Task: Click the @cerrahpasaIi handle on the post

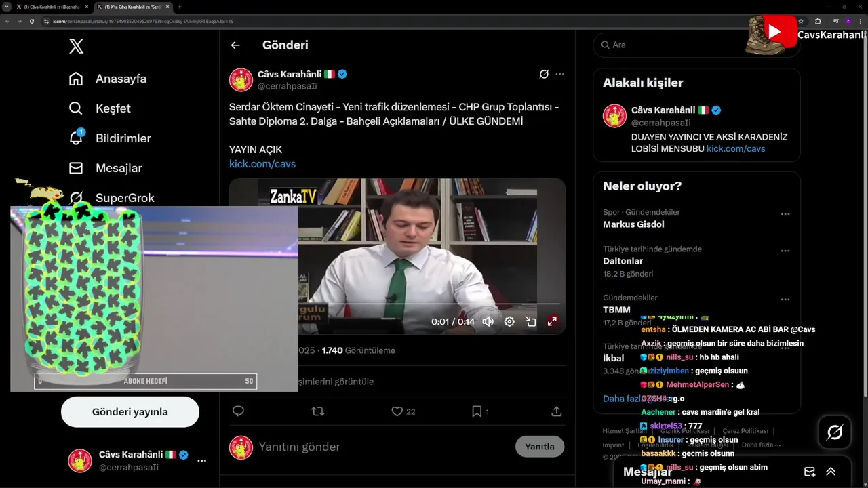Action: point(287,86)
